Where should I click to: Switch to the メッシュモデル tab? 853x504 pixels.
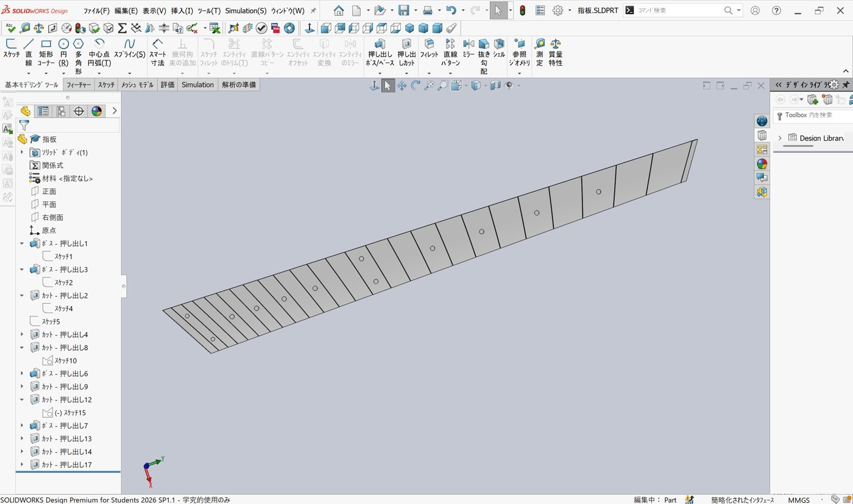tap(137, 85)
